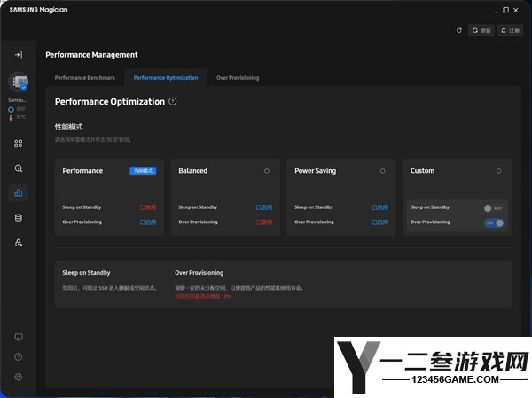Toggle Custom Over Provisioning switch
532x398 pixels.
click(x=494, y=222)
